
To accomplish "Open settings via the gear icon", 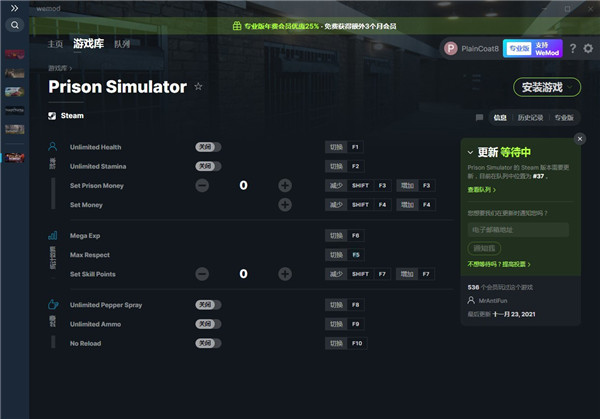I will (587, 48).
